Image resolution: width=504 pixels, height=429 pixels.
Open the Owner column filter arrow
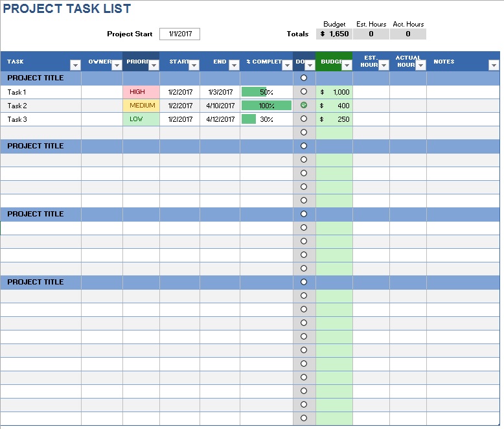(117, 65)
